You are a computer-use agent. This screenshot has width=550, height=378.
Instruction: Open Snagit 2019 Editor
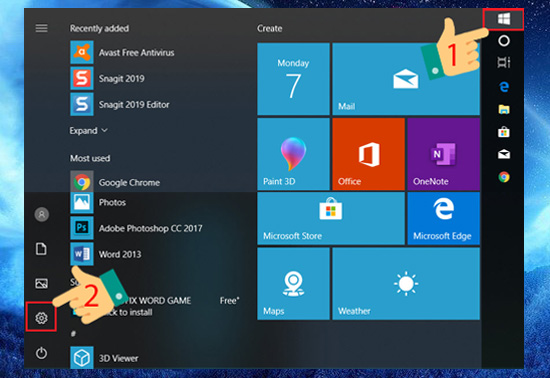pyautogui.click(x=120, y=104)
